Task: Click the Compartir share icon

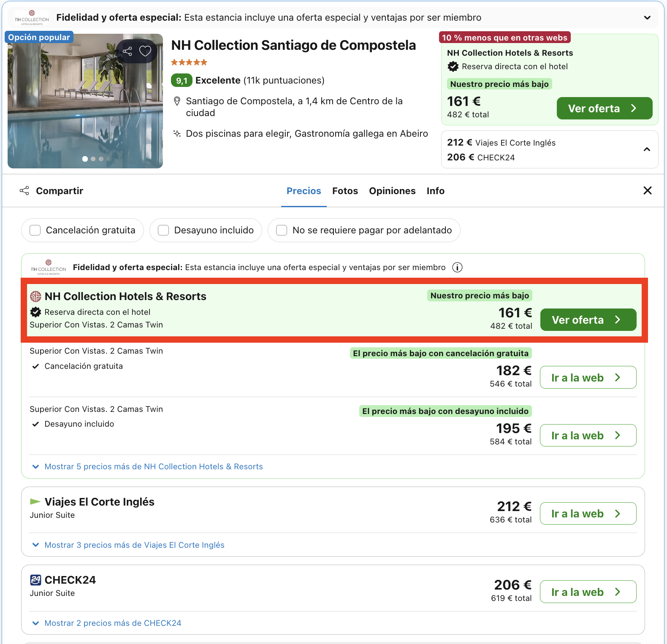Action: [x=24, y=191]
